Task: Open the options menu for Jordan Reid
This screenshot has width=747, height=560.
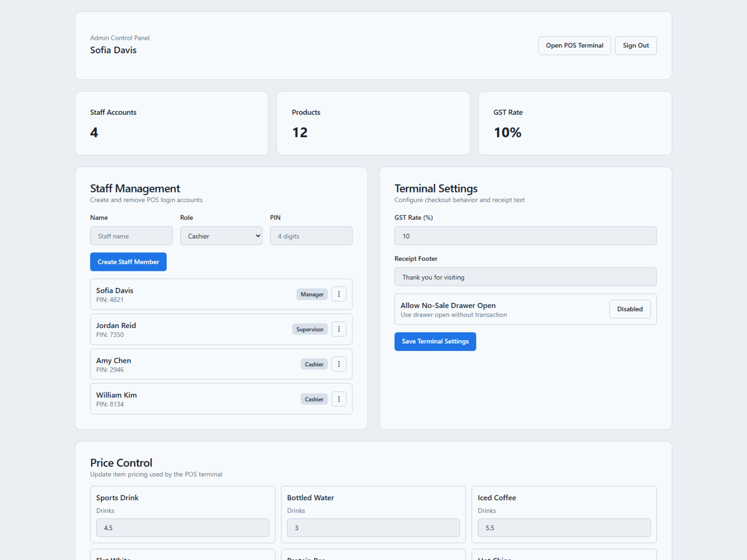Action: click(339, 329)
